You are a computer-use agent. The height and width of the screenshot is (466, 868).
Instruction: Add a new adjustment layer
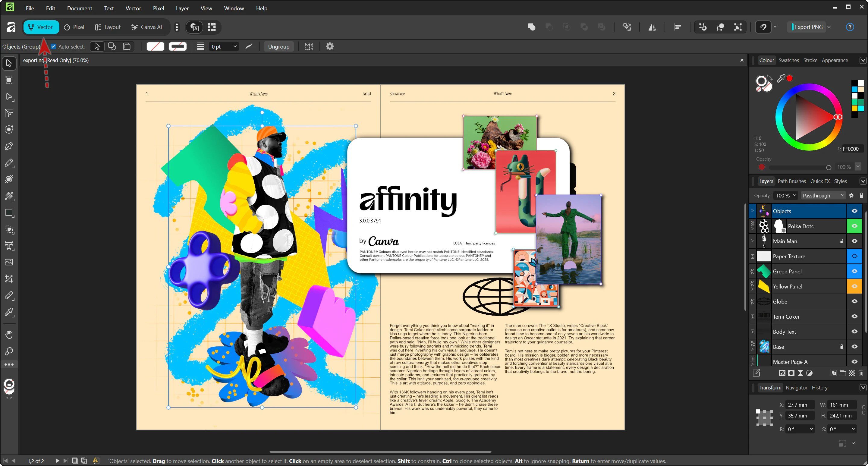(x=809, y=373)
